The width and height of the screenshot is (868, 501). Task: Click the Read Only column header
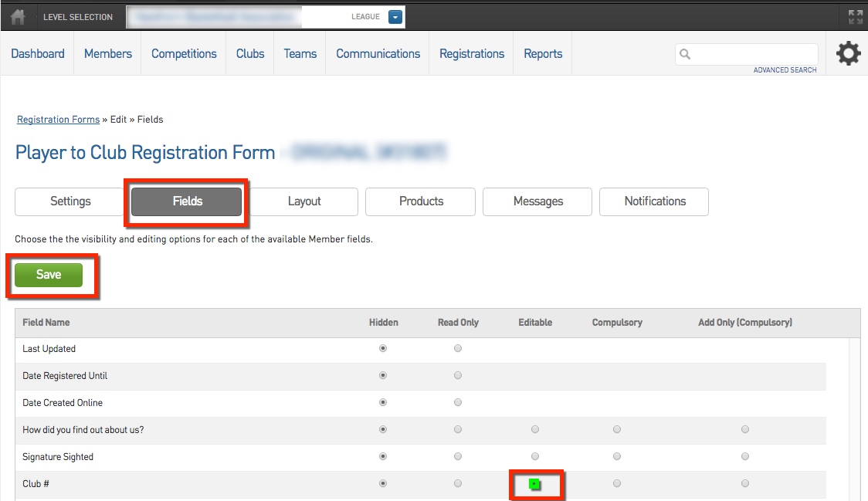459,323
